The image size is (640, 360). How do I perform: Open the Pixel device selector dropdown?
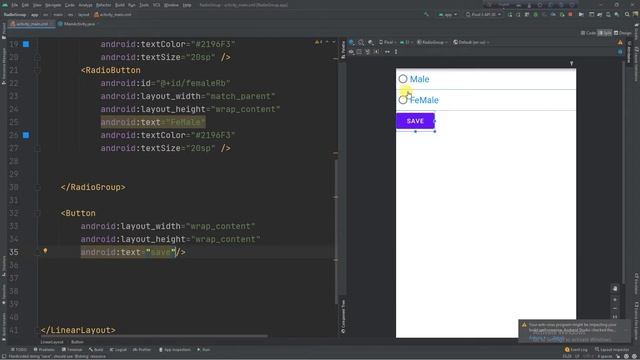[x=483, y=14]
